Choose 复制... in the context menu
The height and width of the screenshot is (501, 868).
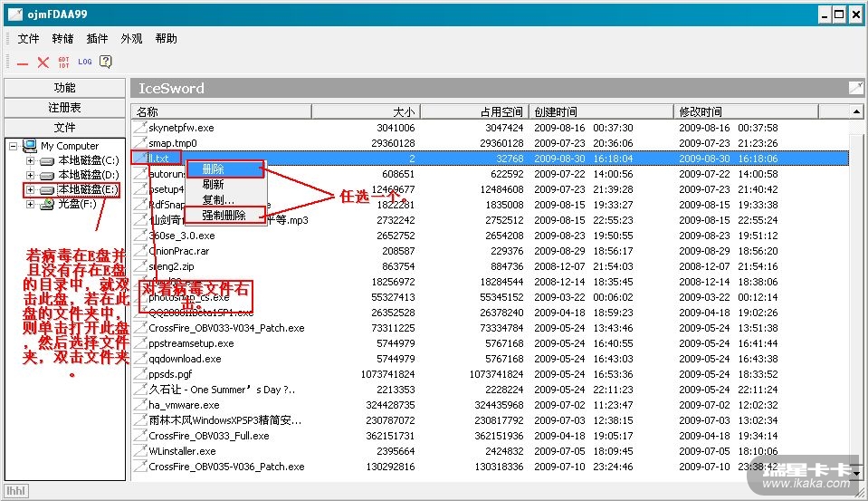click(x=226, y=199)
